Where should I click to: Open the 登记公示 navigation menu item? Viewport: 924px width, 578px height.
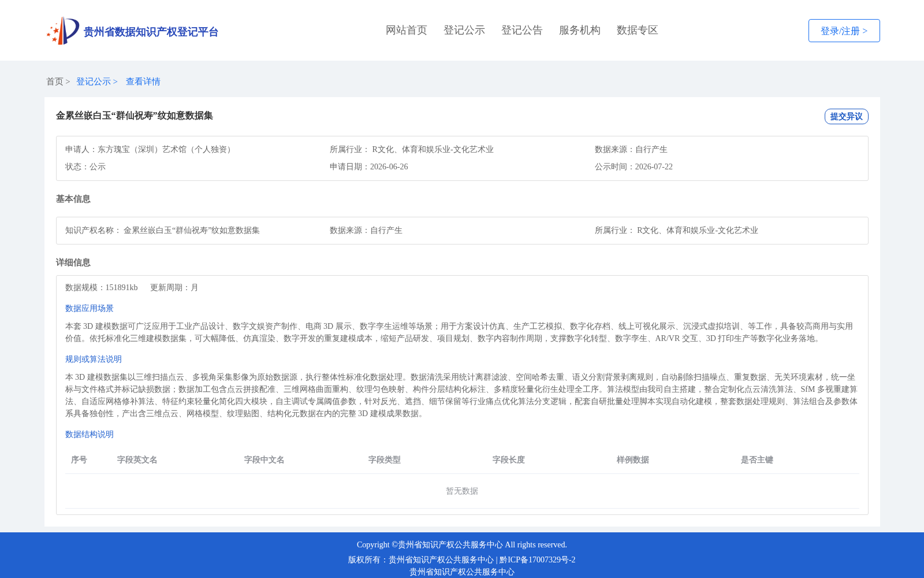(x=464, y=30)
